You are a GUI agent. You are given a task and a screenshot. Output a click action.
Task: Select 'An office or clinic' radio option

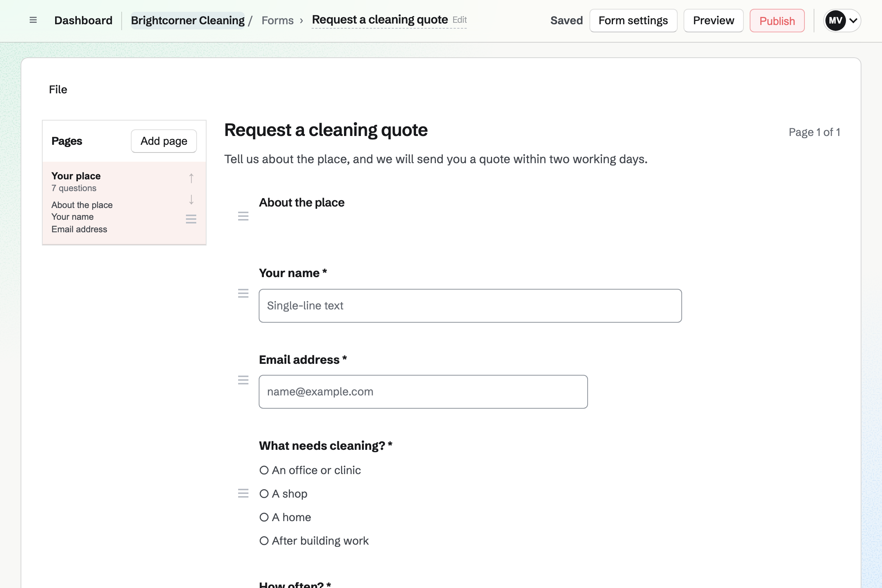pyautogui.click(x=264, y=470)
